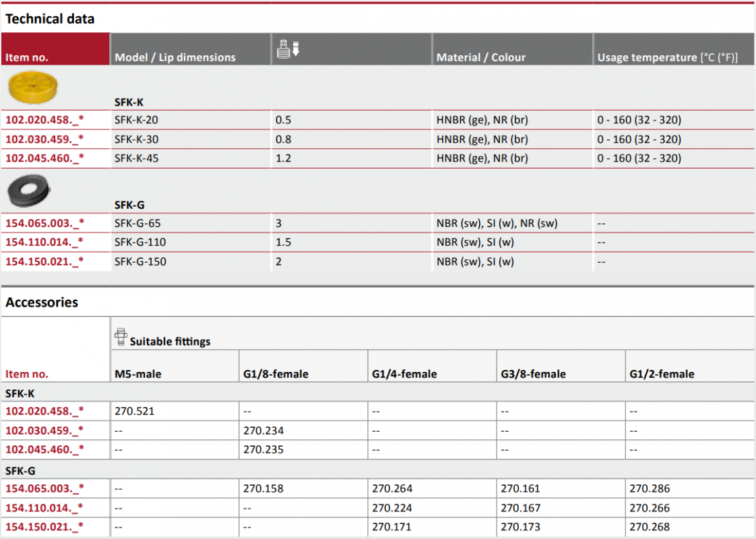Click the value "3" in SFK-G-65 row
The width and height of the screenshot is (756, 539).
tap(279, 223)
